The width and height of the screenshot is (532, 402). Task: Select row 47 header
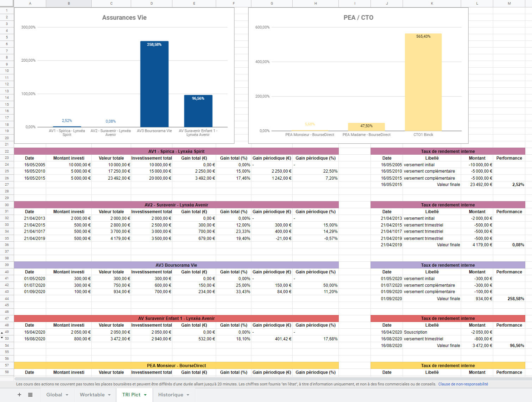7,318
